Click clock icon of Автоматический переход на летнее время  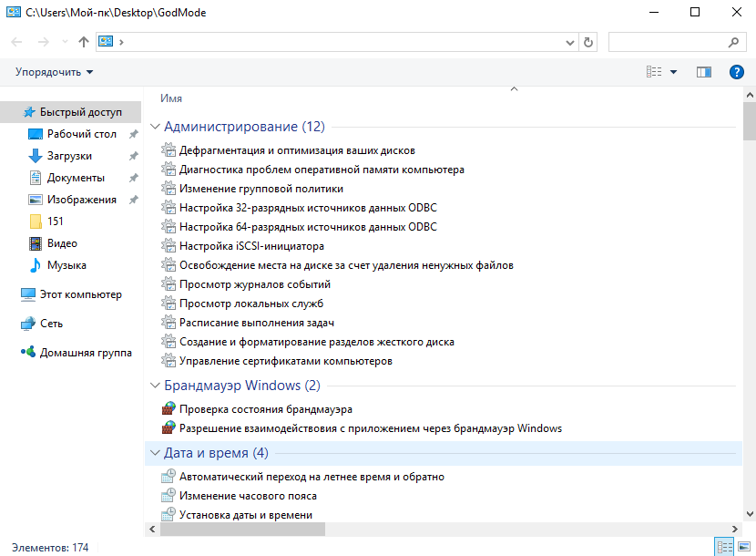point(169,477)
